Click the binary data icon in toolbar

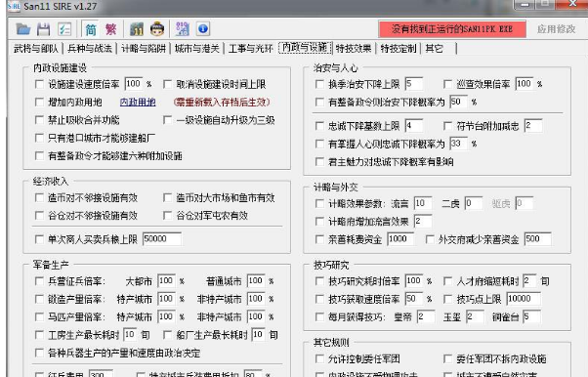183,29
